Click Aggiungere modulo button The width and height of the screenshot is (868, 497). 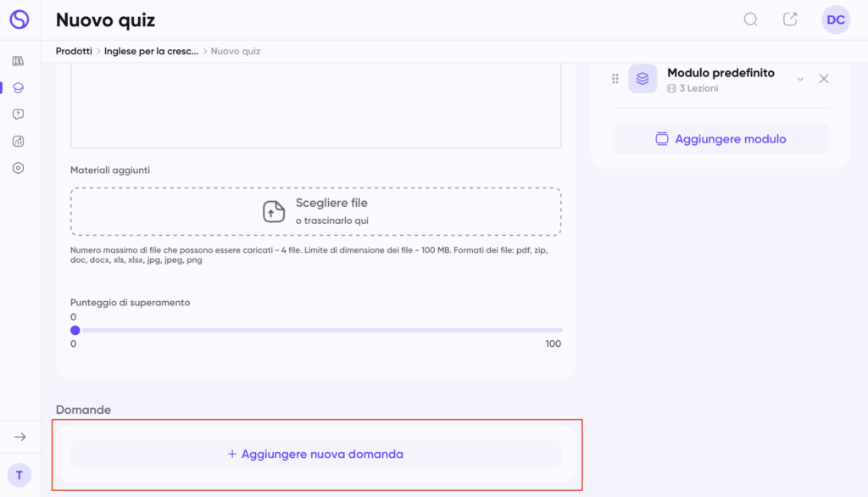(721, 139)
